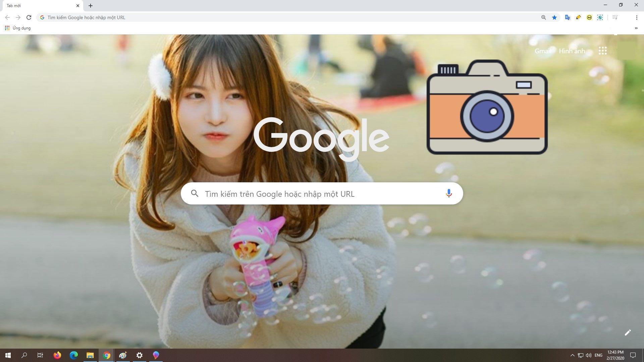This screenshot has width=644, height=362.
Task: Open the Google Translate extension
Action: click(567, 17)
